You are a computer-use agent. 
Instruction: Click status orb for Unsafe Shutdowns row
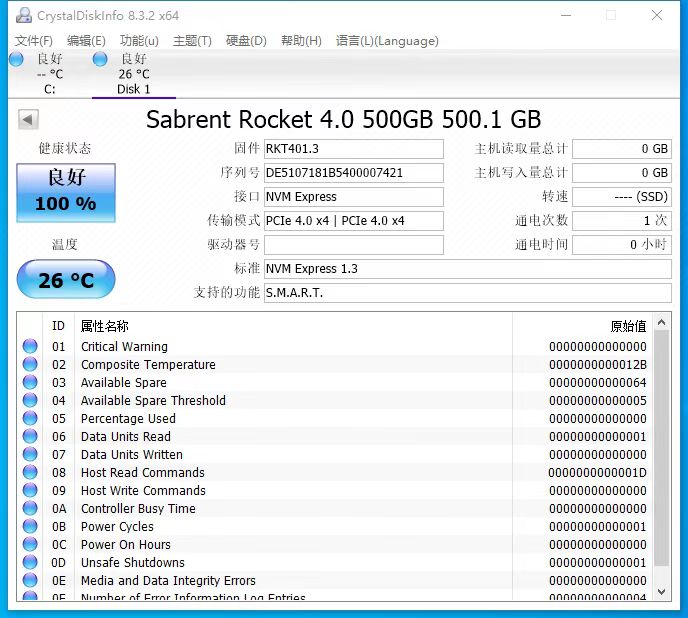(x=30, y=562)
